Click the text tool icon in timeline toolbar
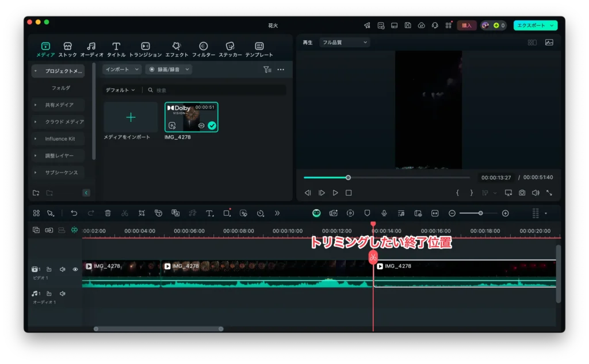Viewport: 589px width, 364px height. pyautogui.click(x=209, y=213)
